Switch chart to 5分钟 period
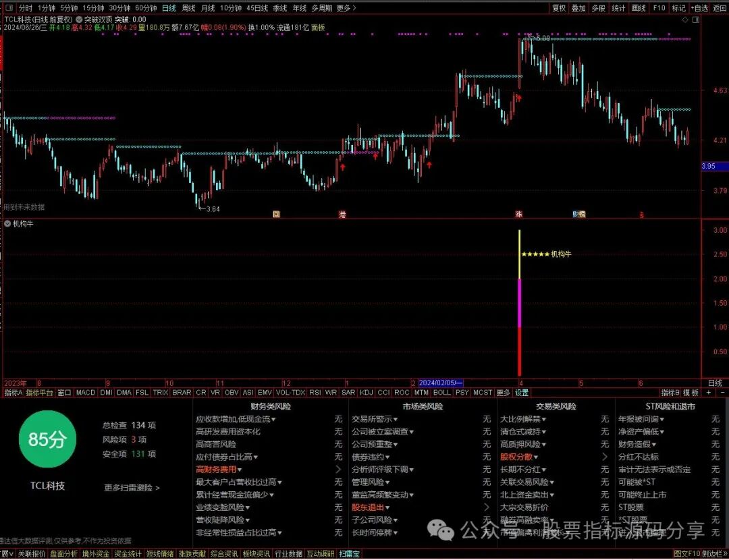 tap(69, 8)
